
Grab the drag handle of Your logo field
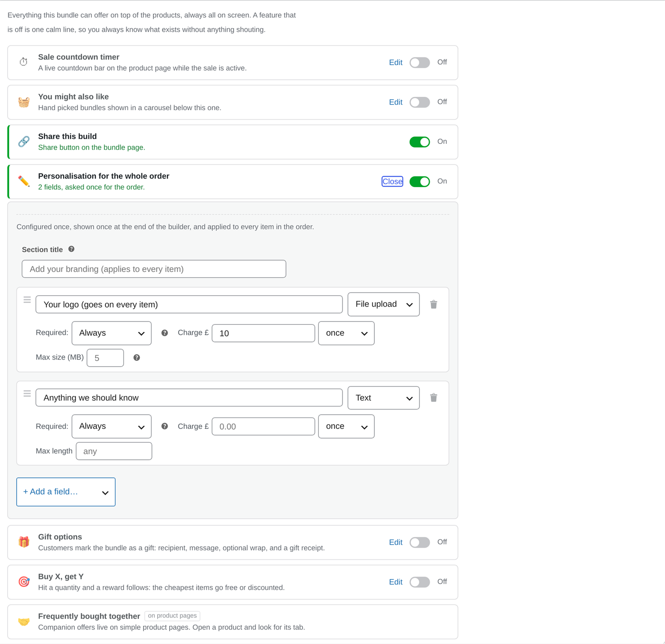tap(27, 300)
